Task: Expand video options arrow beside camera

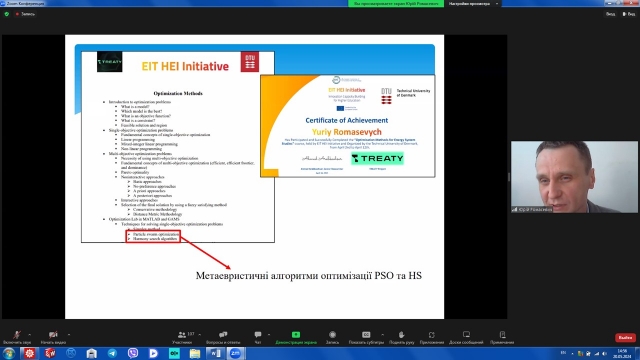Action: (x=69, y=335)
